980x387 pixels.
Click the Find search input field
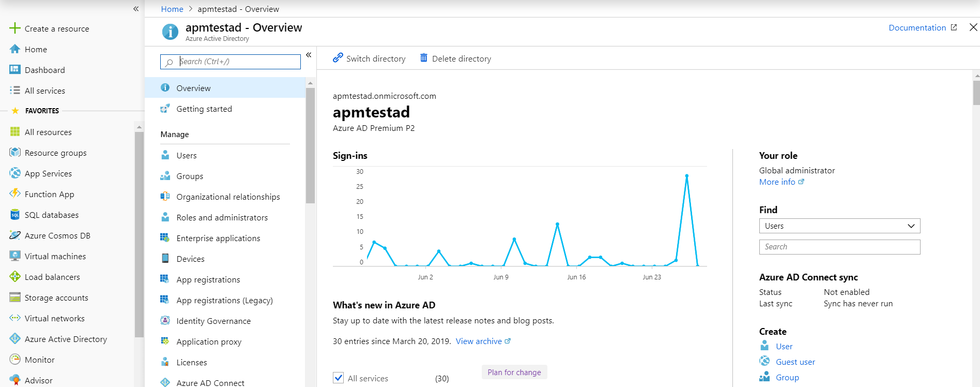[x=839, y=247]
